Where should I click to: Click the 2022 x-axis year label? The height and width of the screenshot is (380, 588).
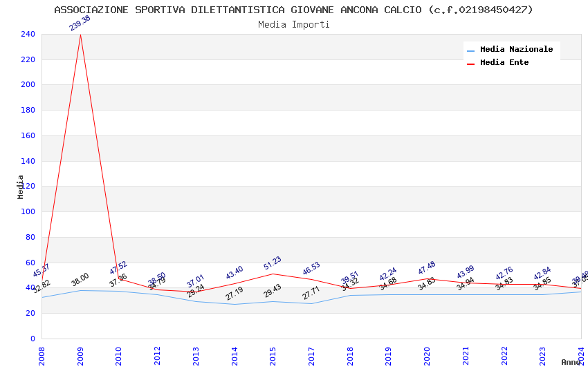[504, 356]
